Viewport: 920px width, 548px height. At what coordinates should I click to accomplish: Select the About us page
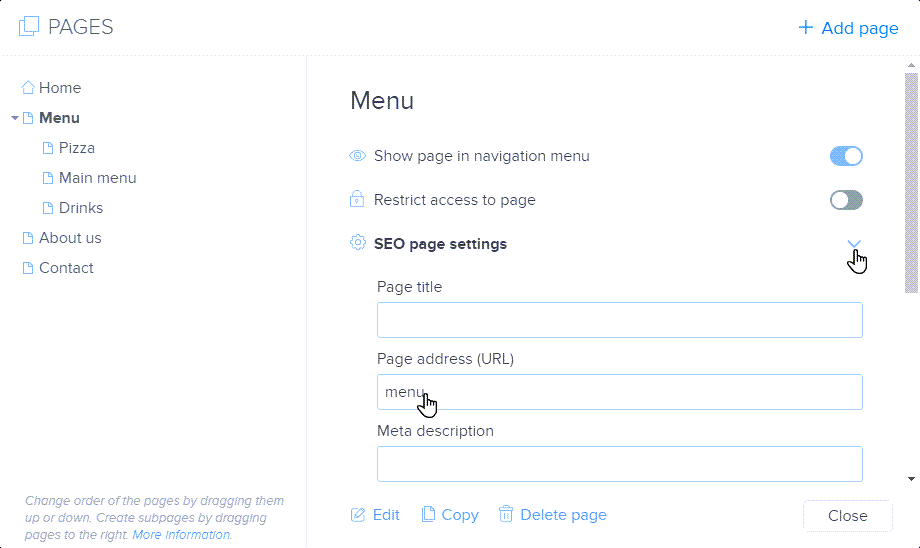coord(70,238)
